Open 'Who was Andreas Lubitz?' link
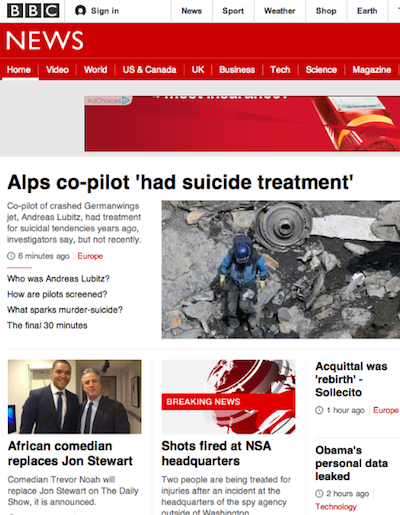The image size is (400, 515). point(58,279)
